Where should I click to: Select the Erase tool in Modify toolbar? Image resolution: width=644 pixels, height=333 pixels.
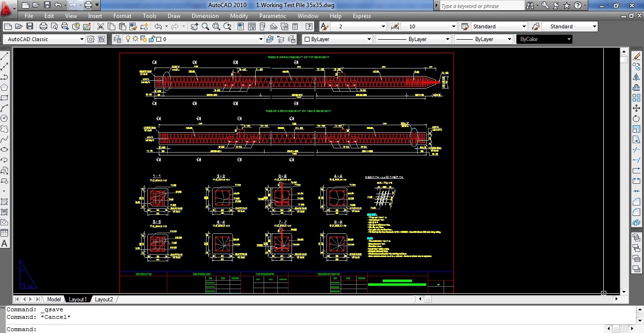[636, 56]
